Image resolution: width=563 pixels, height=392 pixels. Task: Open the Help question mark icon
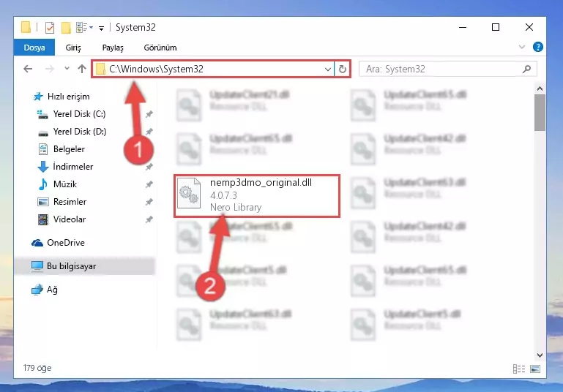[537, 47]
